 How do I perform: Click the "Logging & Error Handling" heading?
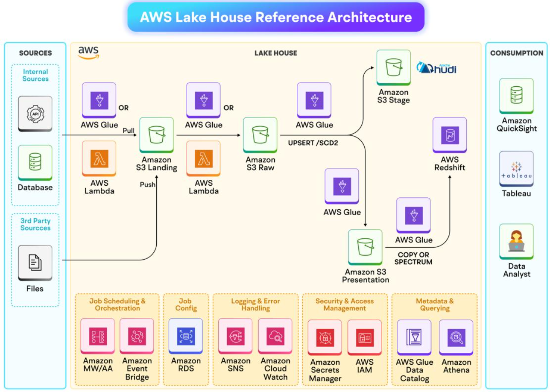(x=256, y=304)
